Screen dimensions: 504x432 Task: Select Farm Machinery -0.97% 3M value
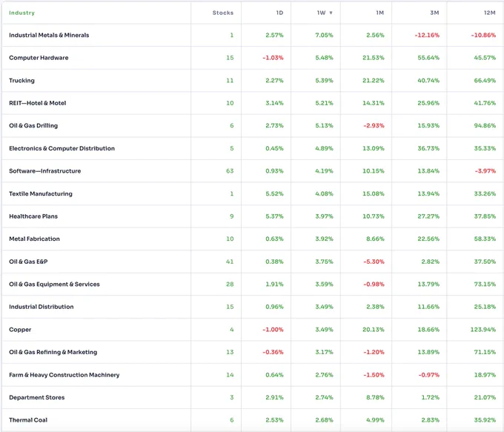point(429,375)
